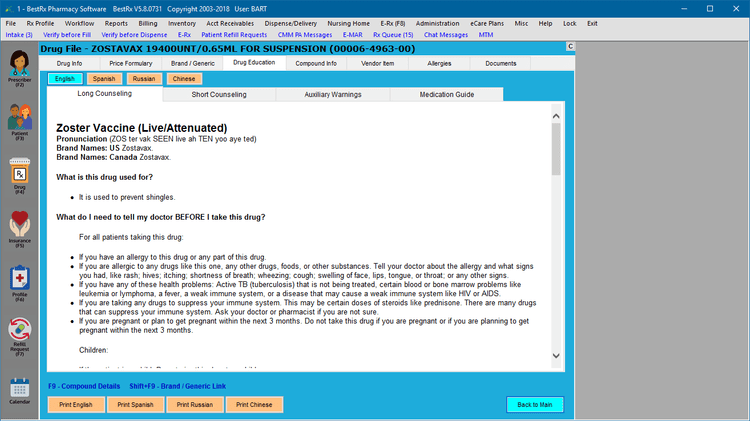Screen dimensions: 750x421
Task: Switch to the Auxiliary Warnings tab
Action: (333, 95)
